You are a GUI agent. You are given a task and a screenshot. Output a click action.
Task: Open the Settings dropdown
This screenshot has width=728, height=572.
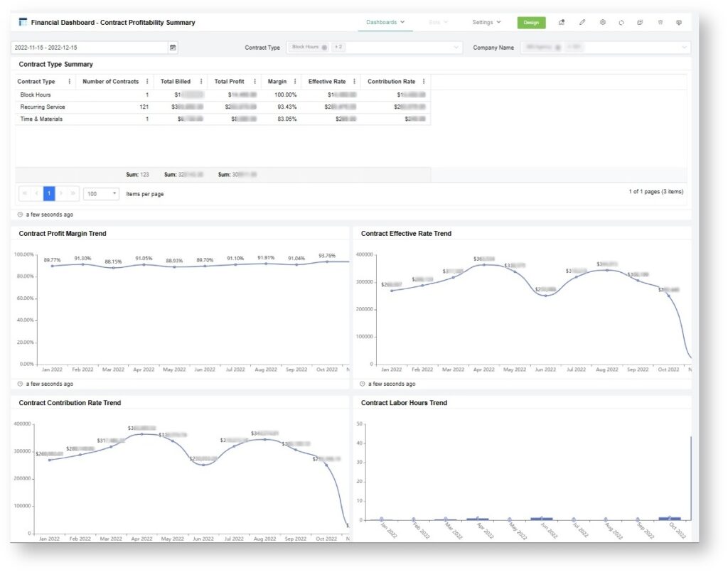click(486, 22)
